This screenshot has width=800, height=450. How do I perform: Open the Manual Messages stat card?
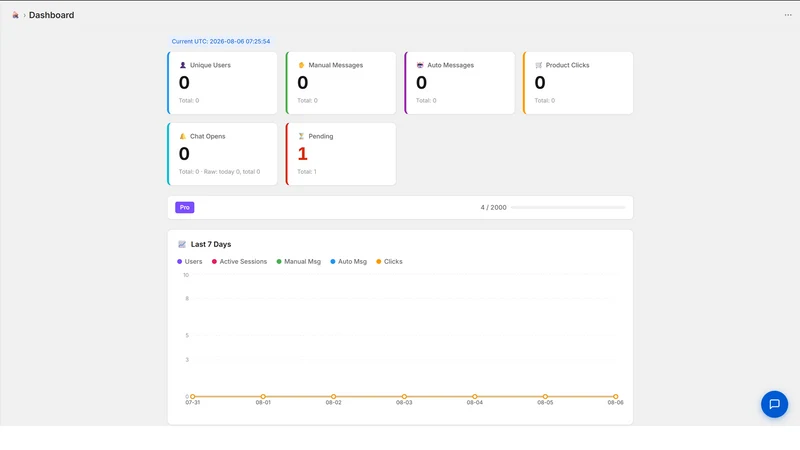tap(341, 83)
